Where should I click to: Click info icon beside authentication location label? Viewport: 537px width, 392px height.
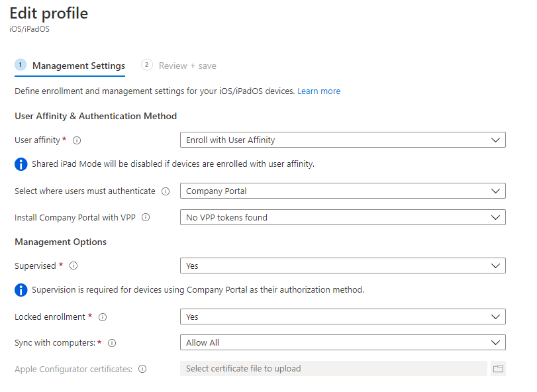click(166, 191)
